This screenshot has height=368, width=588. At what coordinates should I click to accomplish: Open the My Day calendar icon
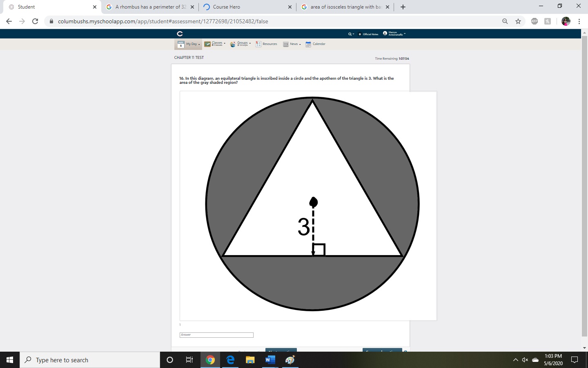click(x=181, y=44)
